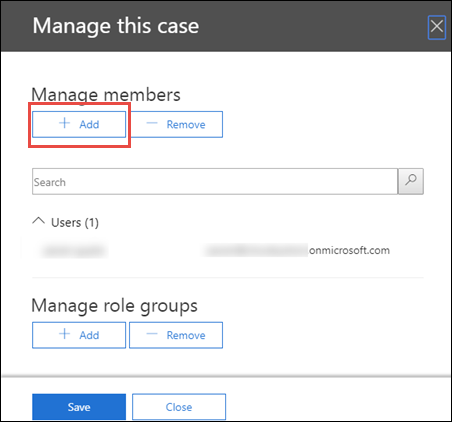
Task: Click the minus icon in role groups Remove button
Action: 152,334
